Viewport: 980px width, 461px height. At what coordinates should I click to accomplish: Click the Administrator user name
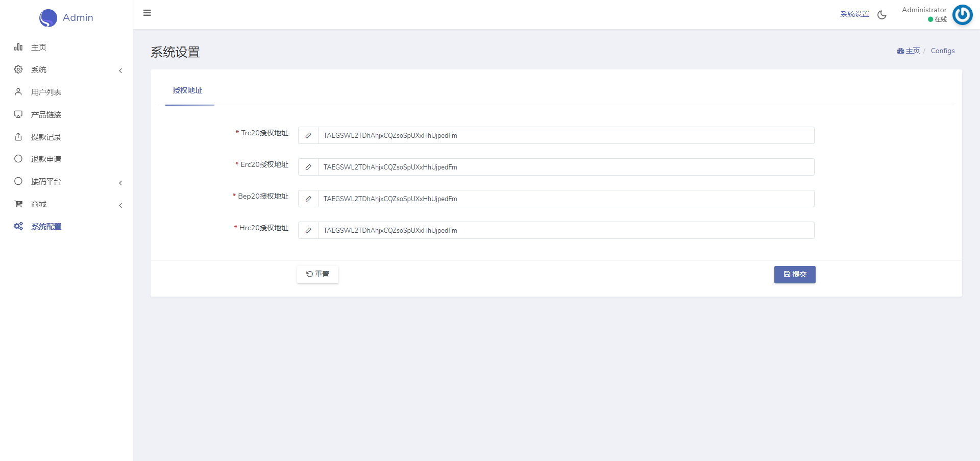point(924,10)
